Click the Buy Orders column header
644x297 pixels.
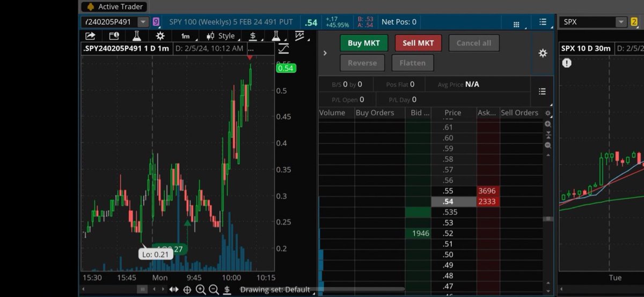point(375,113)
